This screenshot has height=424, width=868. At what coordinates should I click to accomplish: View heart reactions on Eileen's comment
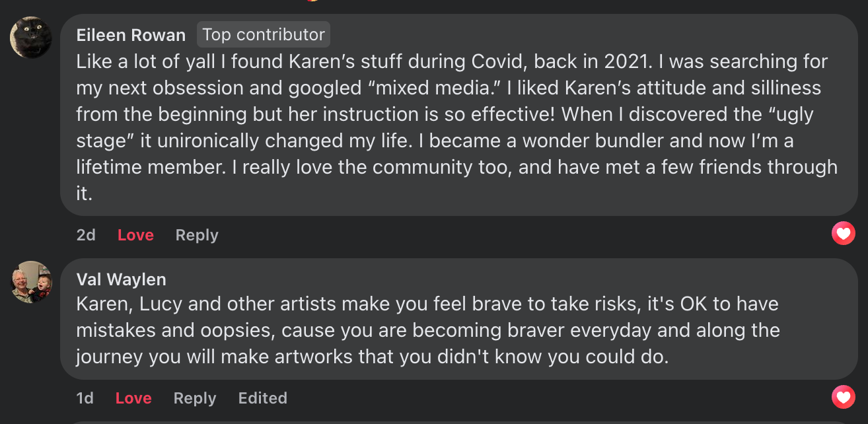point(843,233)
